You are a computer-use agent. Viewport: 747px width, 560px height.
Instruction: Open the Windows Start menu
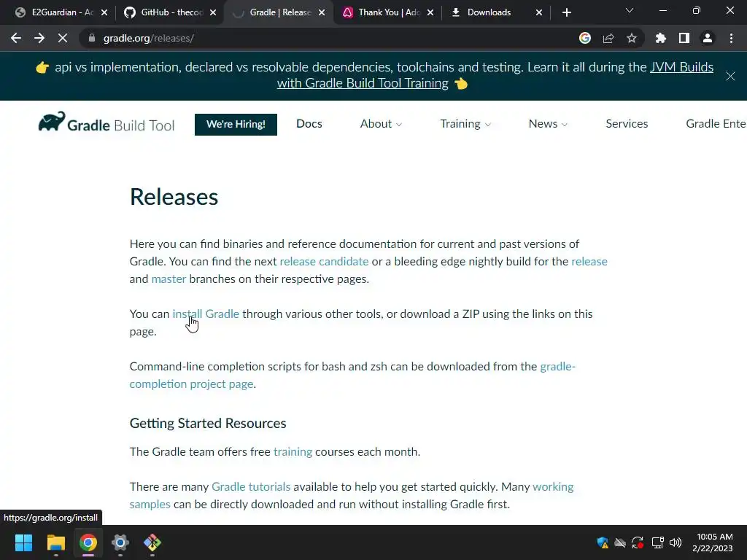(x=23, y=542)
